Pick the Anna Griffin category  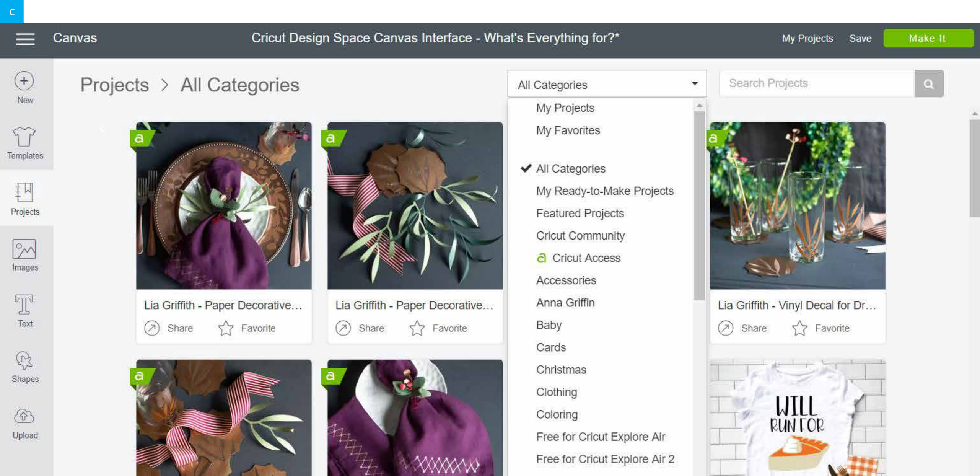tap(565, 303)
